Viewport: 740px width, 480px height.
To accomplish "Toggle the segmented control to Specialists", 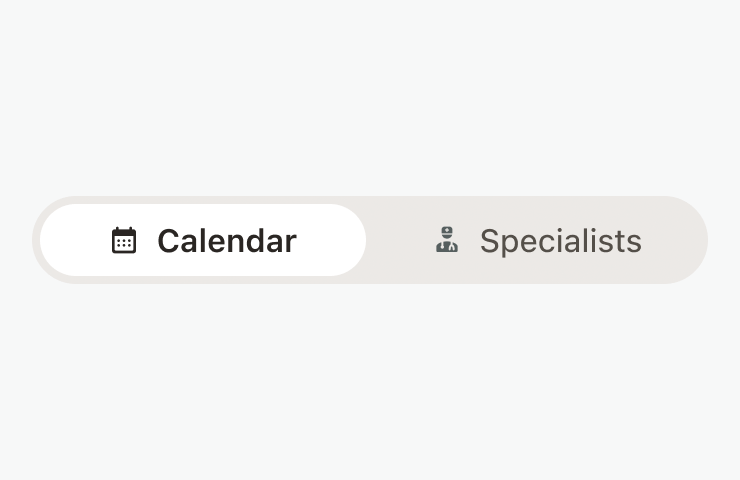I will point(538,240).
